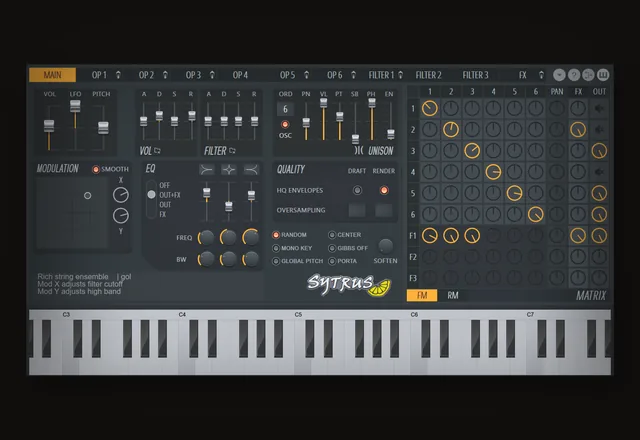
Task: Click the LFO slider handle
Action: [75, 106]
